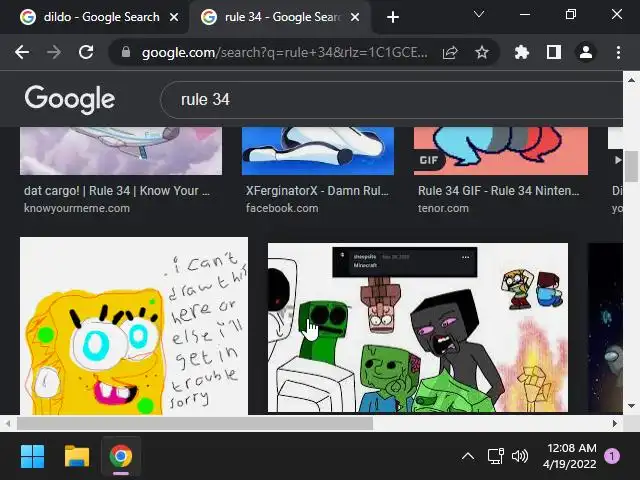The image size is (640, 480).
Task: Open Chrome's three-dot menu
Action: (x=618, y=52)
